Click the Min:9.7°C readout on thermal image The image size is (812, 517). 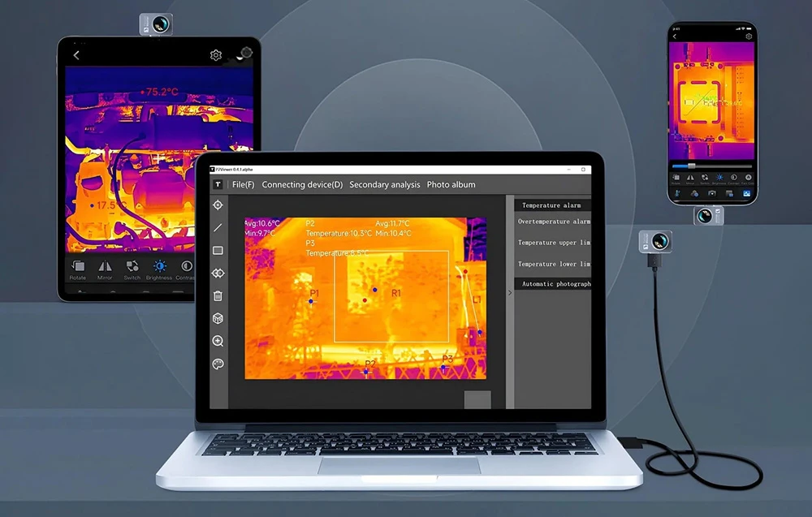[x=260, y=234]
